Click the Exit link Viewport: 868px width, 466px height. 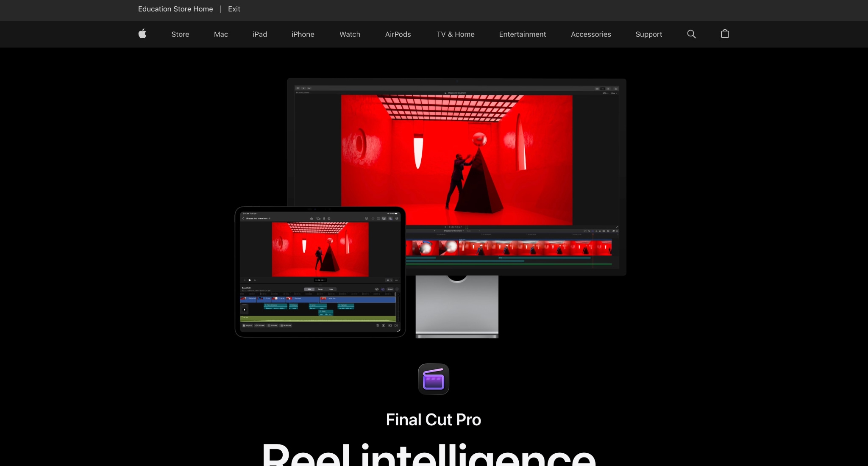(234, 9)
